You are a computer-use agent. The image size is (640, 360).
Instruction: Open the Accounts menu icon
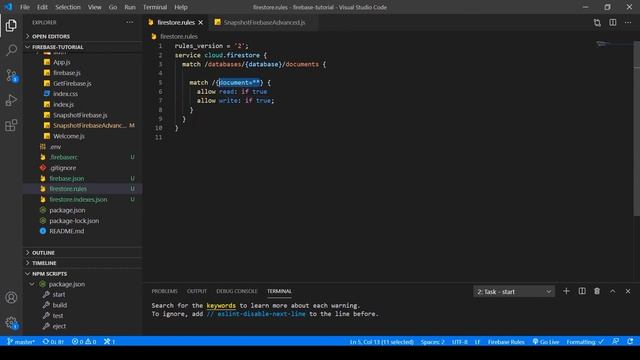pos(11,298)
